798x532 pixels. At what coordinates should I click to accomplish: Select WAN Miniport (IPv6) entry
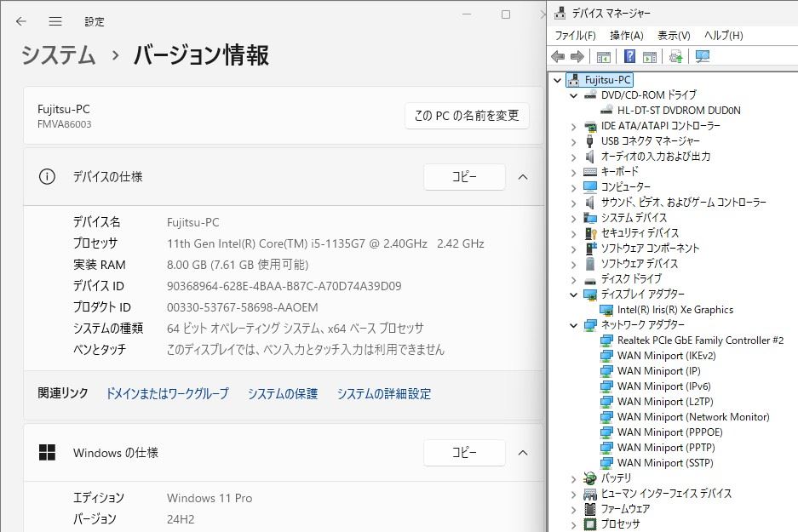point(663,386)
